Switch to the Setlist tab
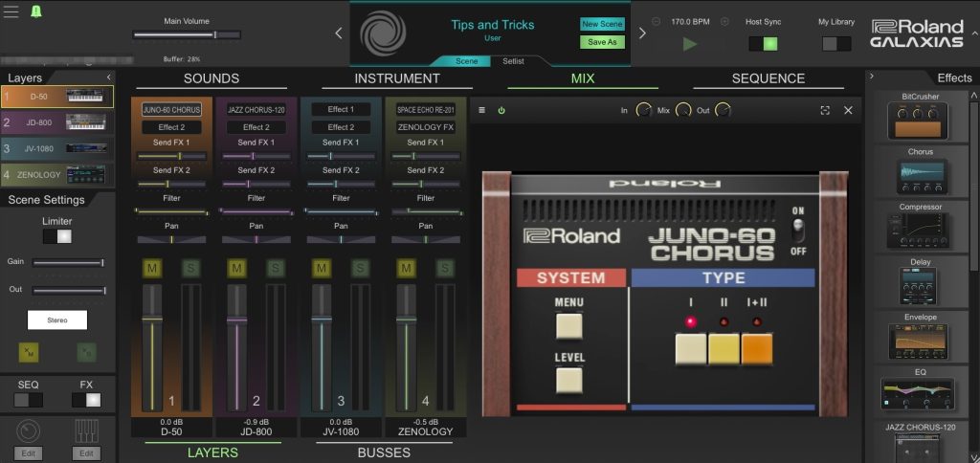 (x=514, y=61)
